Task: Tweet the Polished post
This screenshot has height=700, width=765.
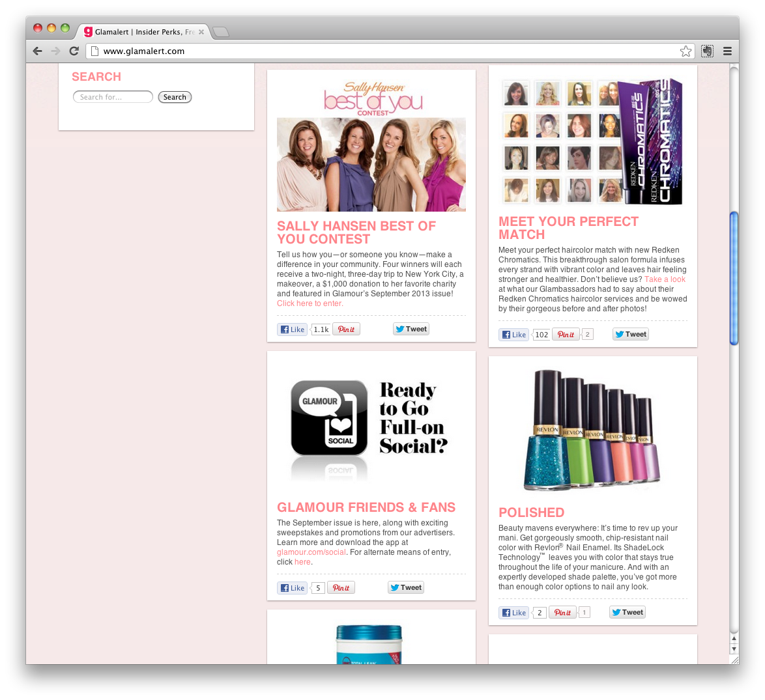Action: point(628,613)
